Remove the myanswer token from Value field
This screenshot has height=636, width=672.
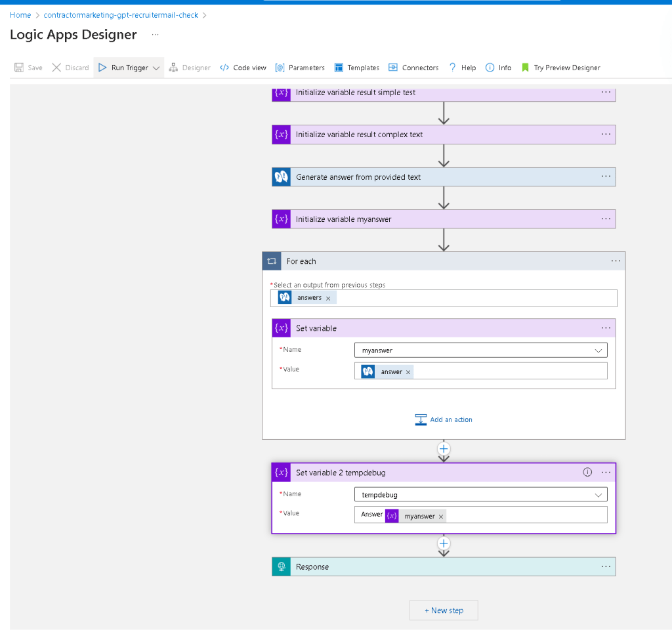pos(441,517)
